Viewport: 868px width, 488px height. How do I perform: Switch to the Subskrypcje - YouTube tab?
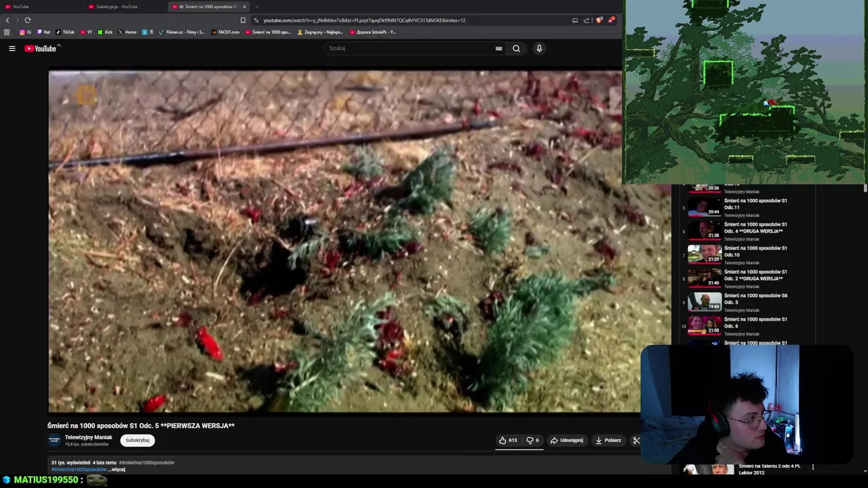tap(125, 7)
